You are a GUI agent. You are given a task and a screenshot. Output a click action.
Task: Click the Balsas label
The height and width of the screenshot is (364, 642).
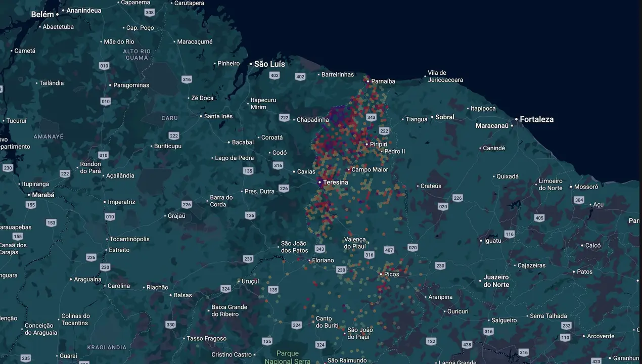(x=182, y=296)
